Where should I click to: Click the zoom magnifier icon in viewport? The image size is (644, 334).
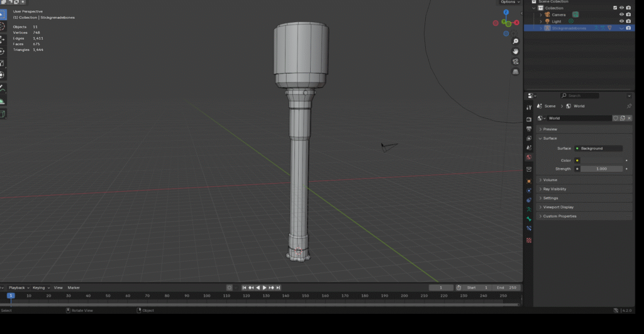pos(515,40)
